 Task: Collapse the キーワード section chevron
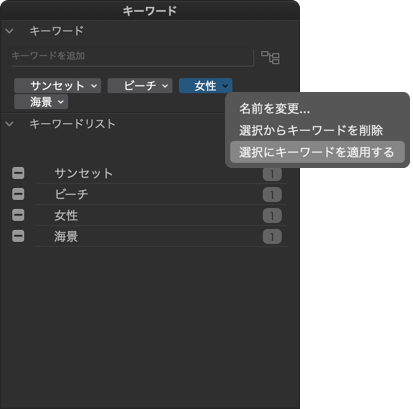coord(9,31)
